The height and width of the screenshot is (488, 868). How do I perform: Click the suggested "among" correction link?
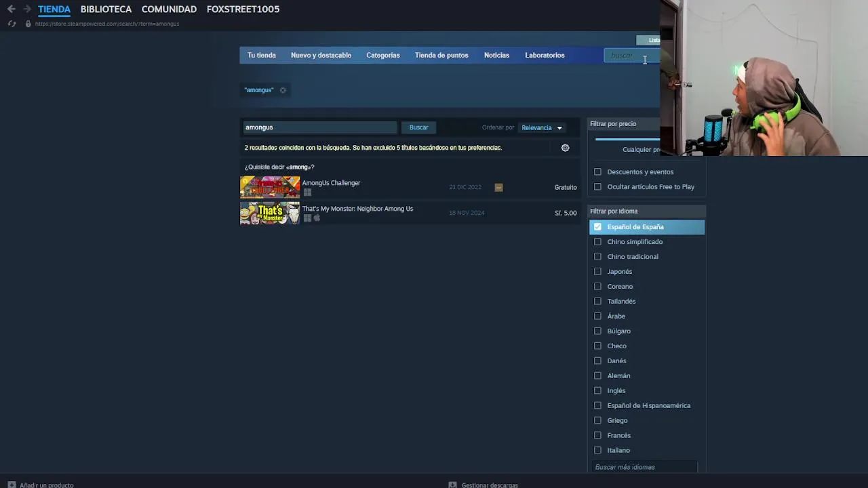pyautogui.click(x=298, y=167)
